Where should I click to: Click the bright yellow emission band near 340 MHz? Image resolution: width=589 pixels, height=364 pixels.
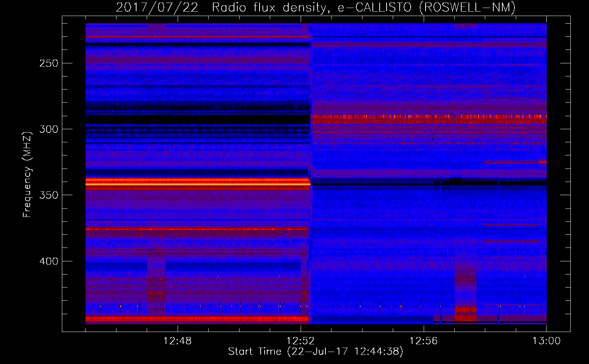click(198, 185)
